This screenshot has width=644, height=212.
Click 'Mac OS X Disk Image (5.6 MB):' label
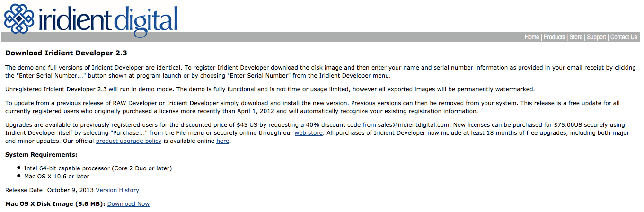click(x=55, y=204)
